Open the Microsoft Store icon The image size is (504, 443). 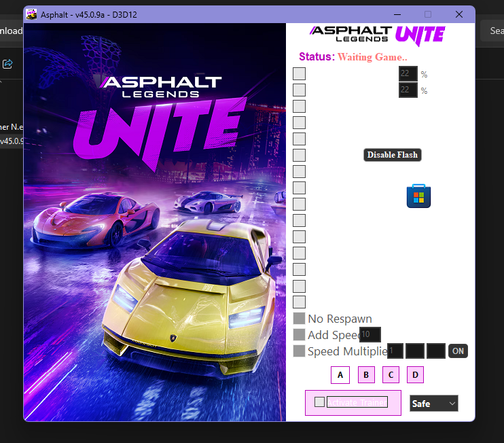[x=418, y=196]
